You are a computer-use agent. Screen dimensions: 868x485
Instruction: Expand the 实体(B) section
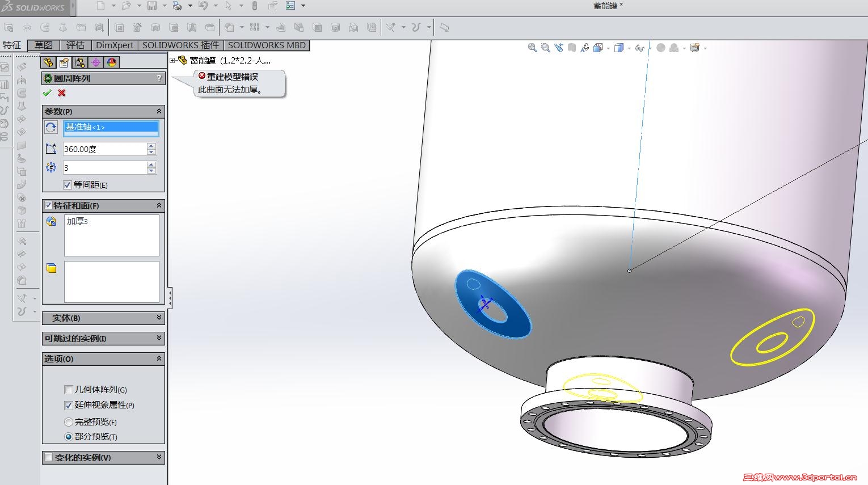coord(159,318)
